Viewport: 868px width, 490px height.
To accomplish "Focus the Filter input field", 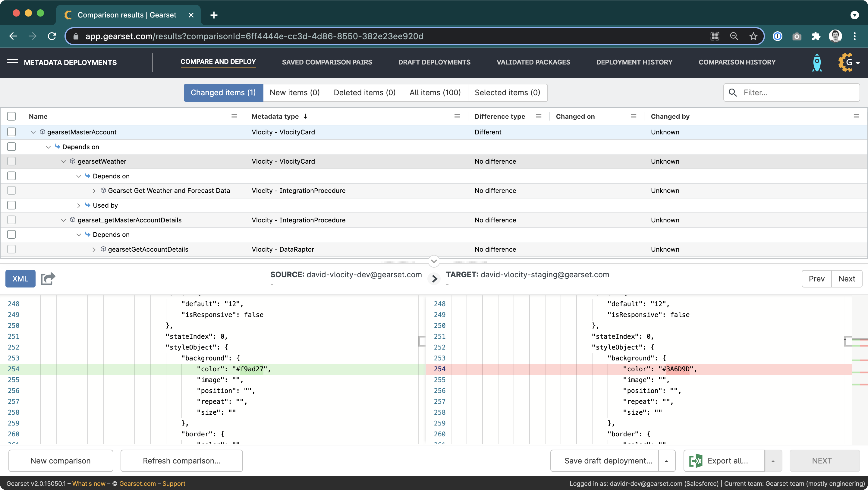I will click(x=791, y=93).
